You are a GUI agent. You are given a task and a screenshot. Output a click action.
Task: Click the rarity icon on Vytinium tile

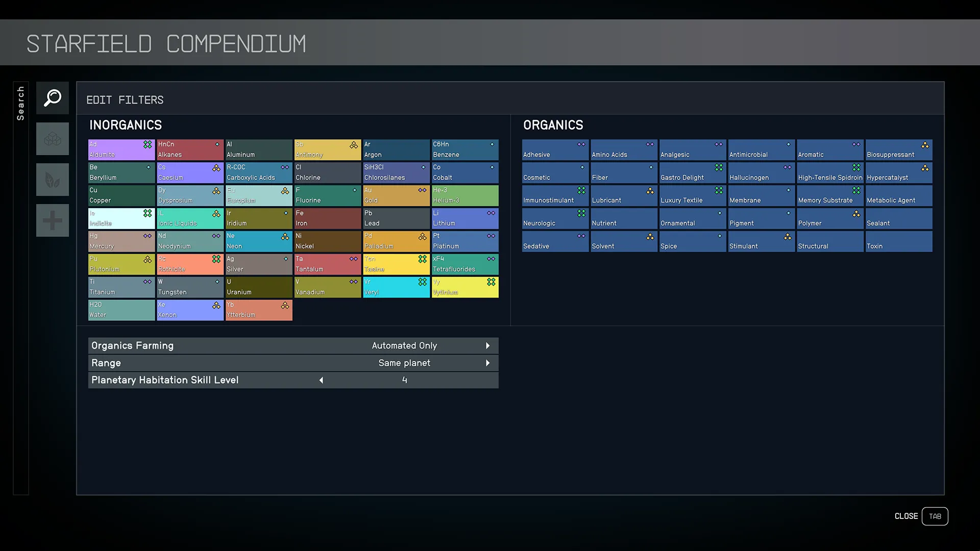tap(491, 282)
